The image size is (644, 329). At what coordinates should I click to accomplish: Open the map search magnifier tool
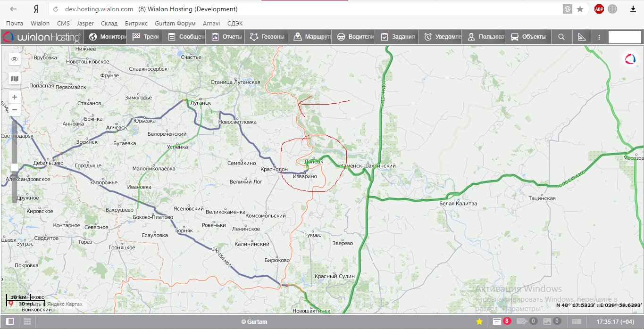(561, 37)
